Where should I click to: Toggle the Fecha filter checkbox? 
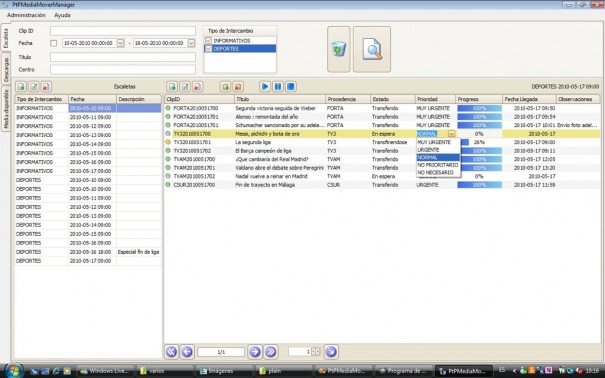click(x=54, y=43)
